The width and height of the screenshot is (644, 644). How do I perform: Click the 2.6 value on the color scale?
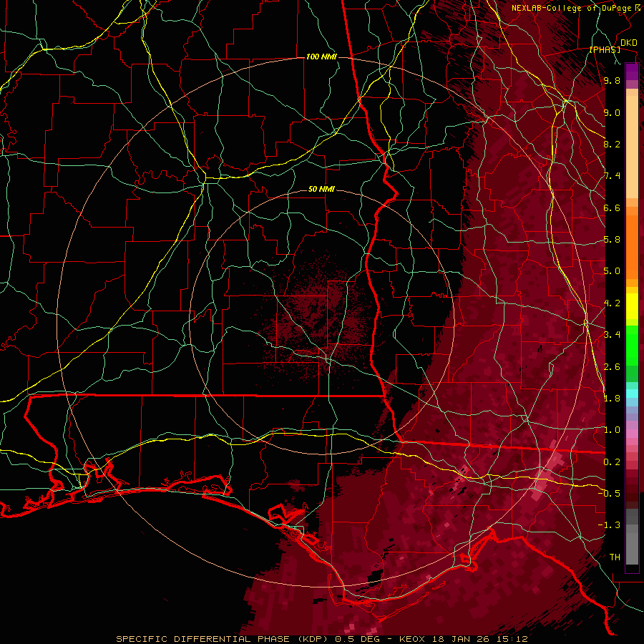(x=612, y=366)
